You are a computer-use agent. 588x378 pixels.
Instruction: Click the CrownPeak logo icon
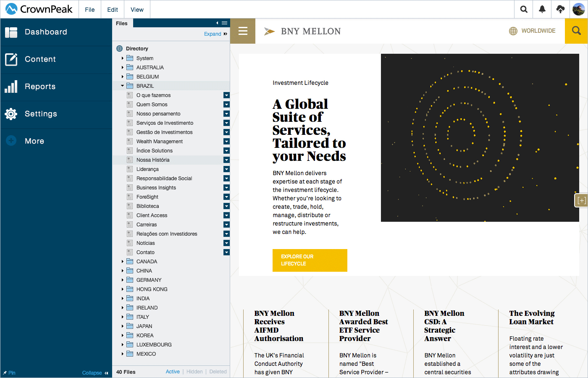(x=11, y=9)
